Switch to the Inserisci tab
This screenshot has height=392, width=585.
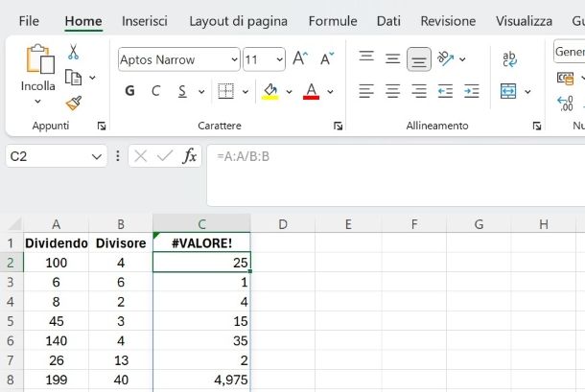coord(145,21)
